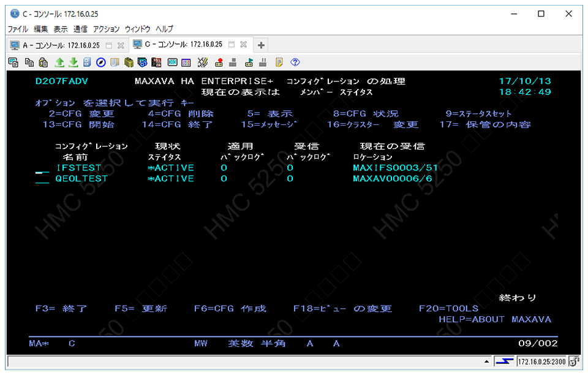This screenshot has height=375, width=588.
Task: Click the IFSTEST configuration name
Action: click(x=79, y=168)
